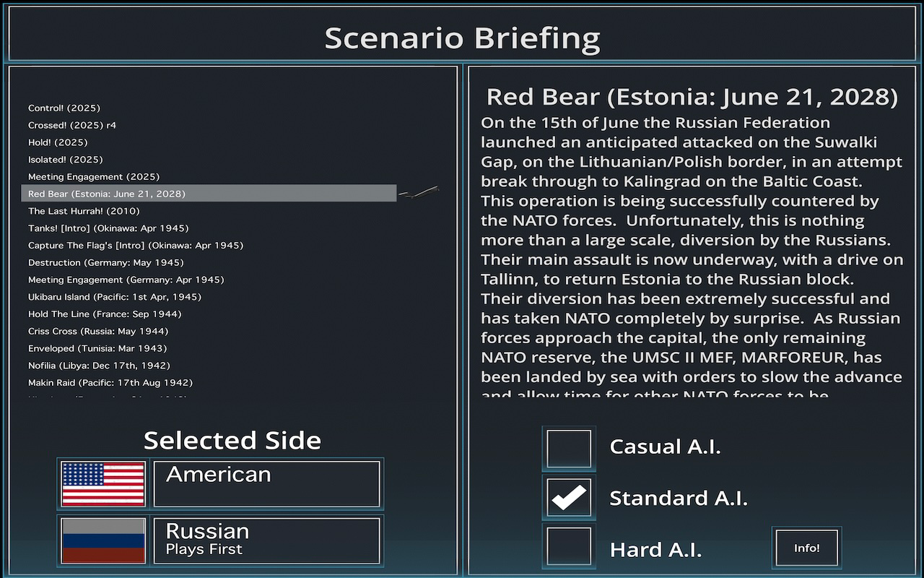This screenshot has height=578, width=924.
Task: Toggle the Standard A.I. checkbox
Action: pyautogui.click(x=569, y=498)
